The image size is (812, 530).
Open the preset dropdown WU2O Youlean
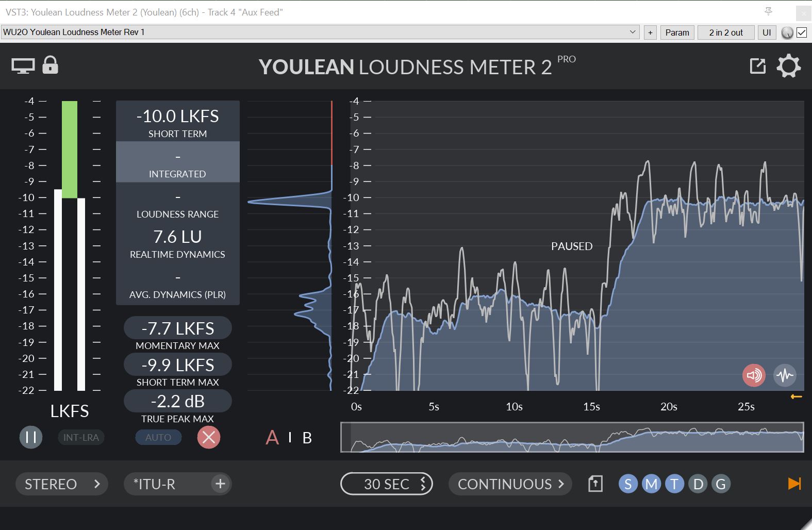pyautogui.click(x=320, y=32)
